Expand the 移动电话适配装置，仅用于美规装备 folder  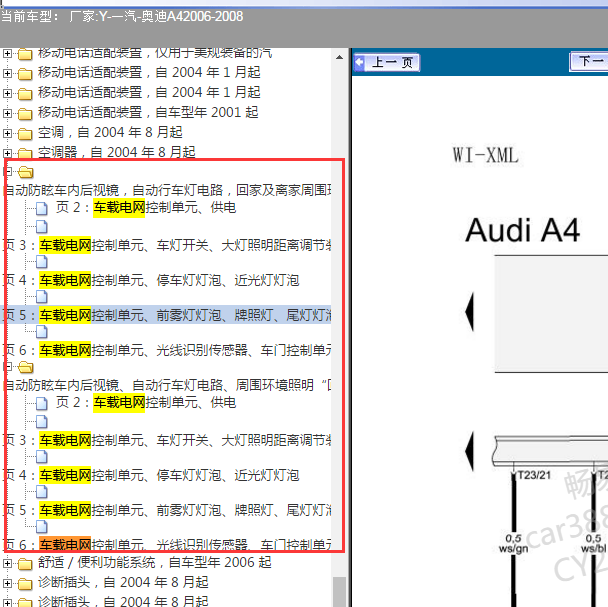point(7,53)
